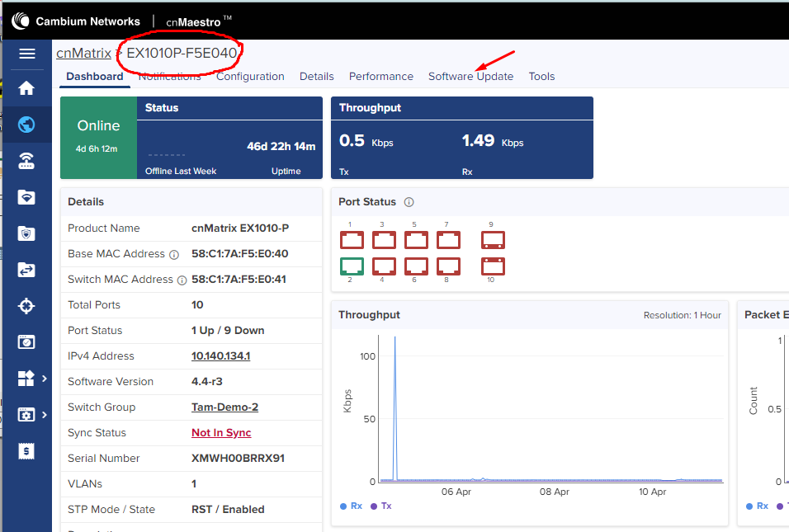Viewport: 789px width, 532px height.
Task: Open the hamburger navigation menu
Action: click(27, 54)
